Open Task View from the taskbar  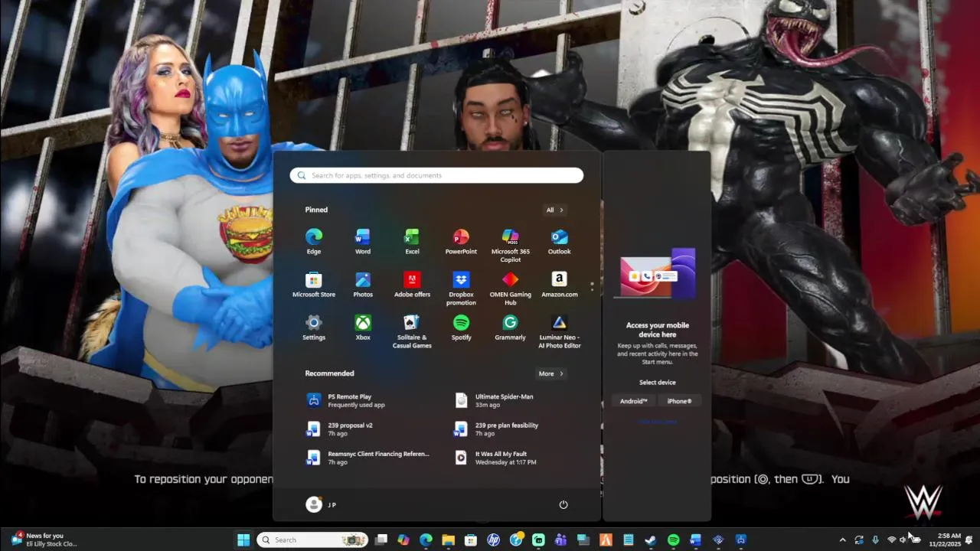(381, 540)
